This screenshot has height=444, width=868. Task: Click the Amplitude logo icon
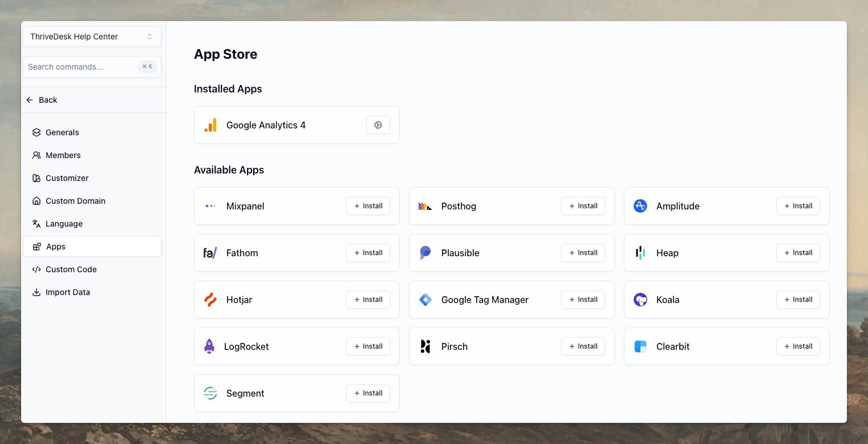point(640,206)
